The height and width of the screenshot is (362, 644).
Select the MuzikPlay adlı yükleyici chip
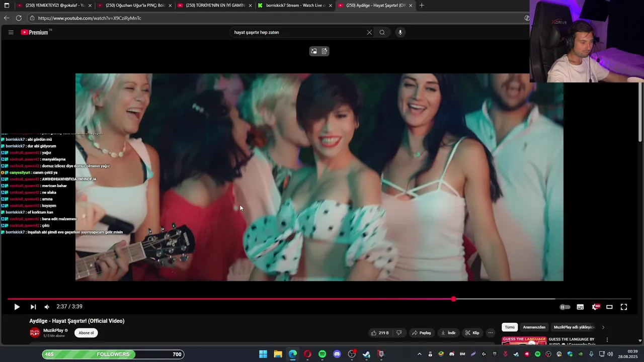[574, 327]
